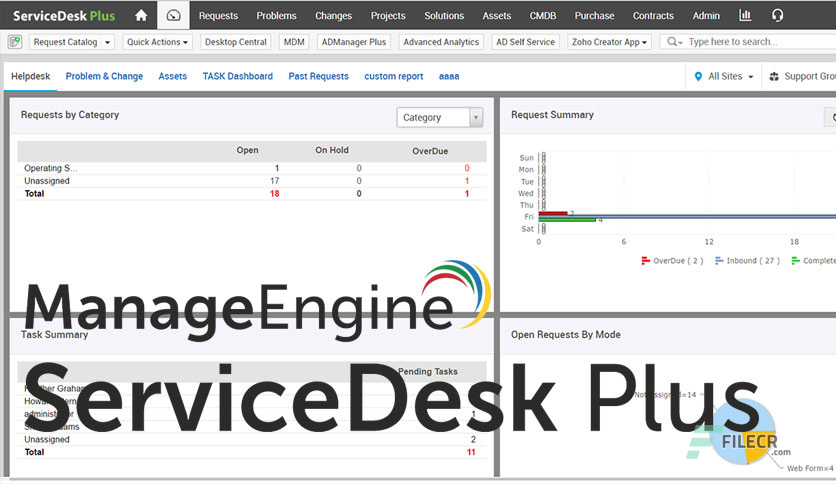The width and height of the screenshot is (836, 484).
Task: Open the Support headset icon
Action: click(777, 15)
